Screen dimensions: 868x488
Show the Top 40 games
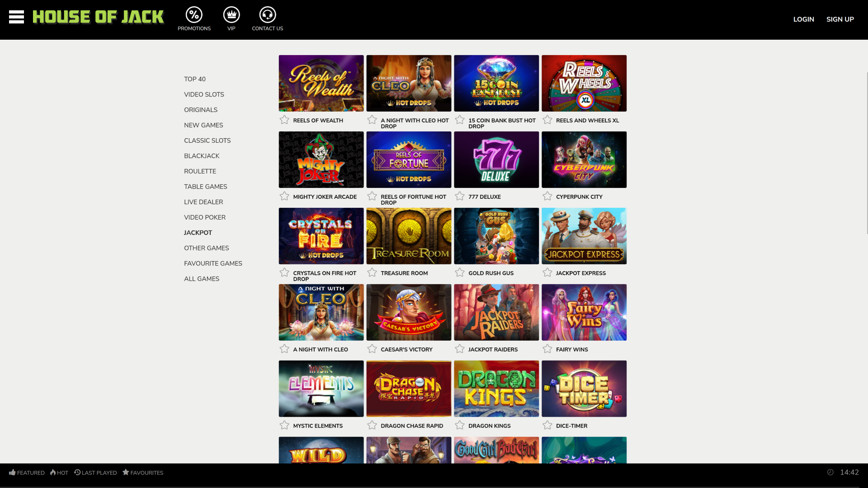tap(194, 79)
